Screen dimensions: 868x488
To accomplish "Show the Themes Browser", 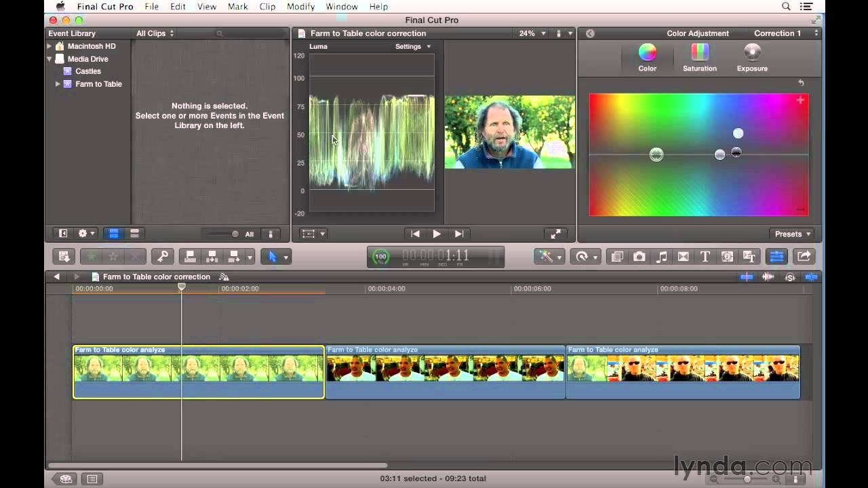I will [x=749, y=257].
